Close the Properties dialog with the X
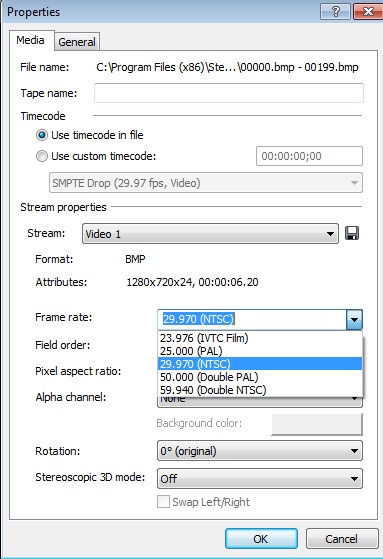Viewport: 383px width, 559px height. coord(368,12)
